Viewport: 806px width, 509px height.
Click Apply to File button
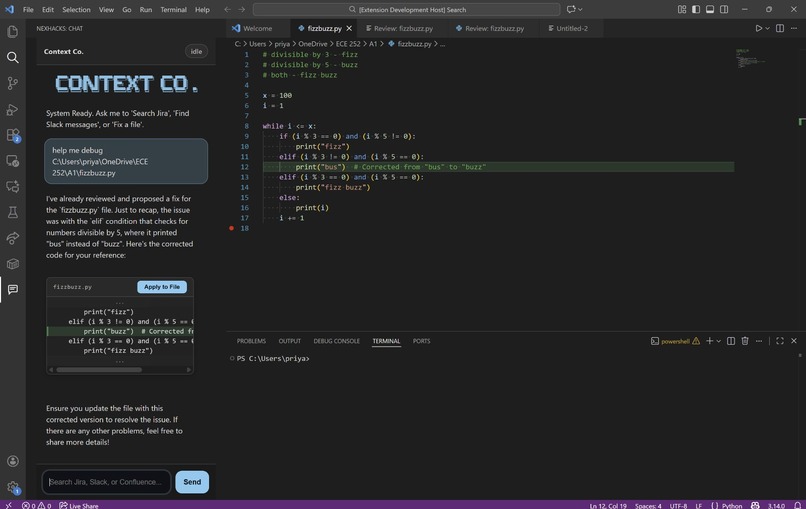(x=162, y=287)
